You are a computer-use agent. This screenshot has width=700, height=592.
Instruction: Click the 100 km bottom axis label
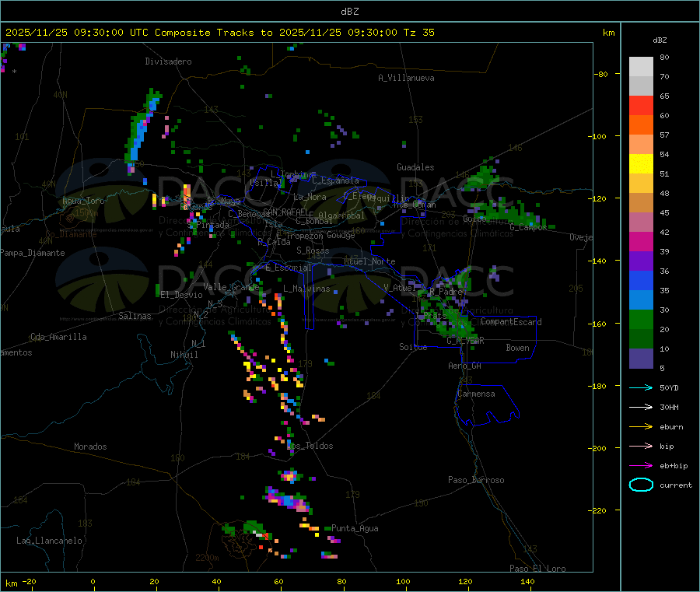coord(403,581)
